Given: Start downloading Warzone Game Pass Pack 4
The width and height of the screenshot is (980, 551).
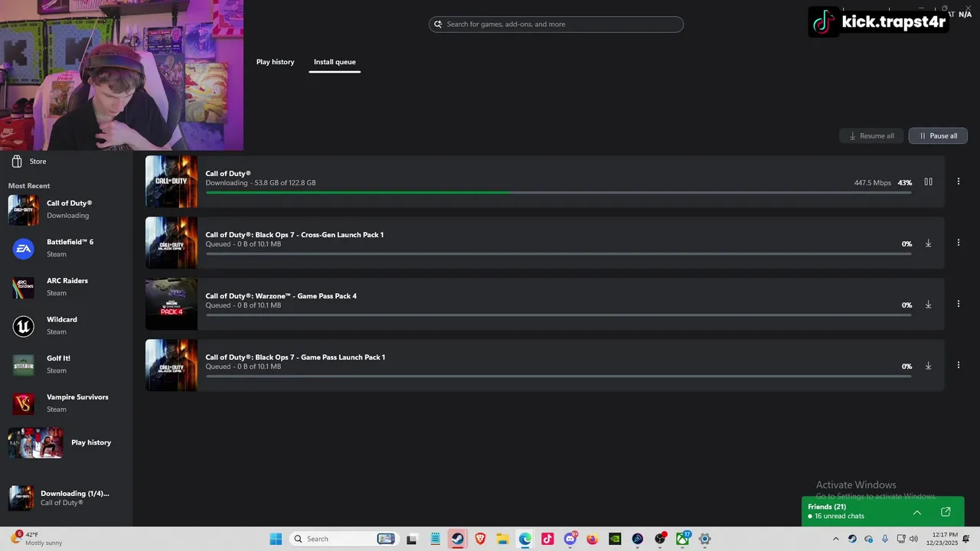Looking at the screenshot, I should 928,304.
